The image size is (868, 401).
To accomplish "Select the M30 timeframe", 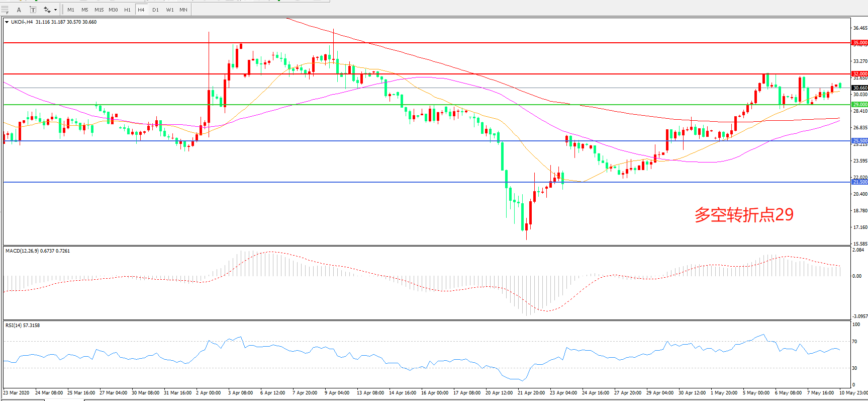I will (113, 10).
